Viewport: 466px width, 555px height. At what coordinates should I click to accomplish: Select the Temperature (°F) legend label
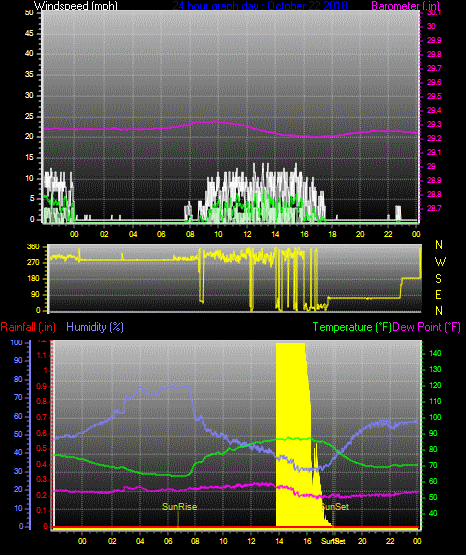click(x=352, y=327)
